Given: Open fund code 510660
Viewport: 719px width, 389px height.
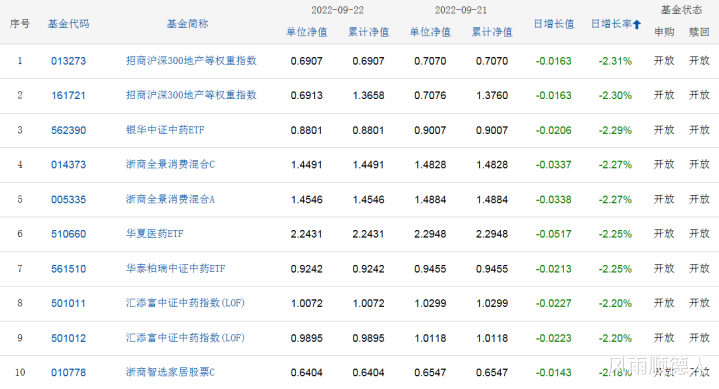Looking at the screenshot, I should pos(68,234).
